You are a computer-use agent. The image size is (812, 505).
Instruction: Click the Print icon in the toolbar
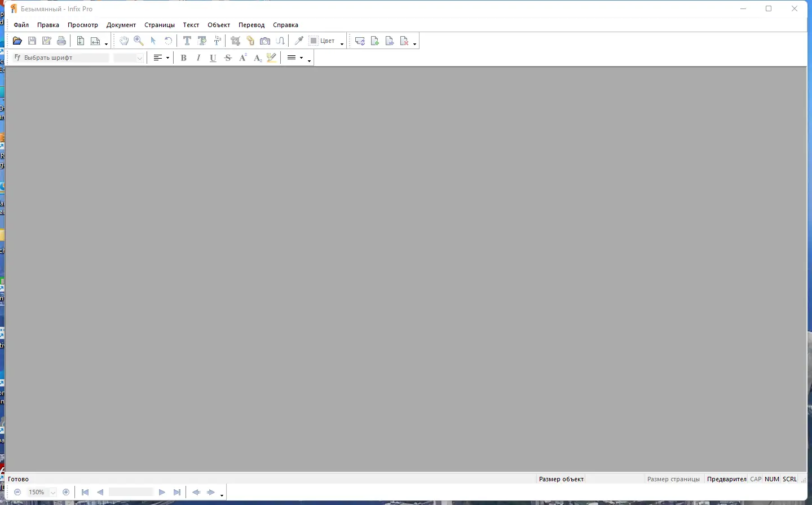point(61,41)
